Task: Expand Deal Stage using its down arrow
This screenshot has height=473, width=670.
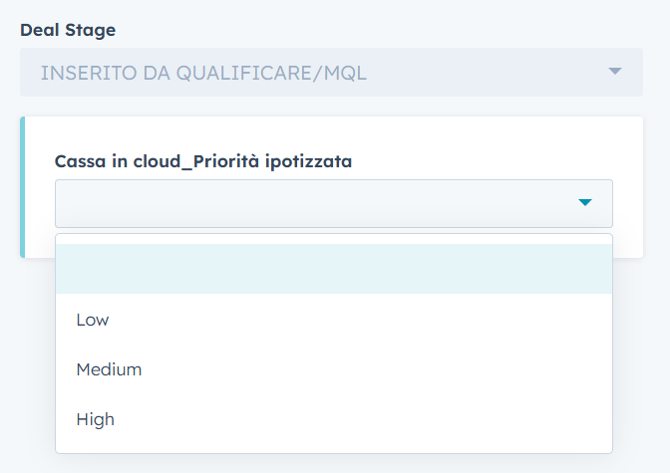Action: pos(615,71)
